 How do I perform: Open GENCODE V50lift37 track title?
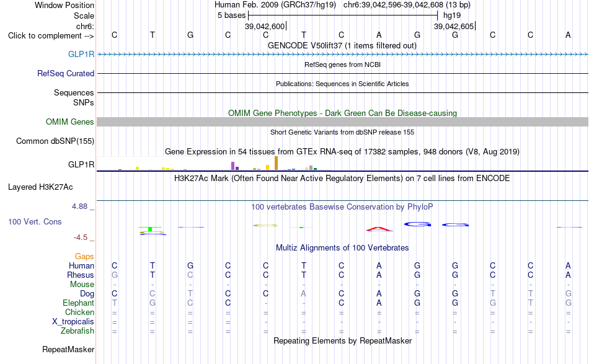(342, 45)
